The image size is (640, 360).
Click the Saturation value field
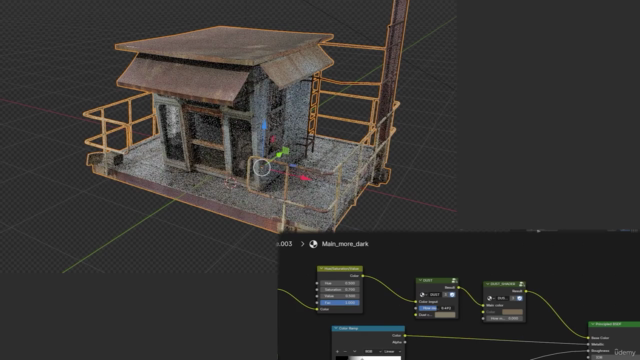pos(340,289)
